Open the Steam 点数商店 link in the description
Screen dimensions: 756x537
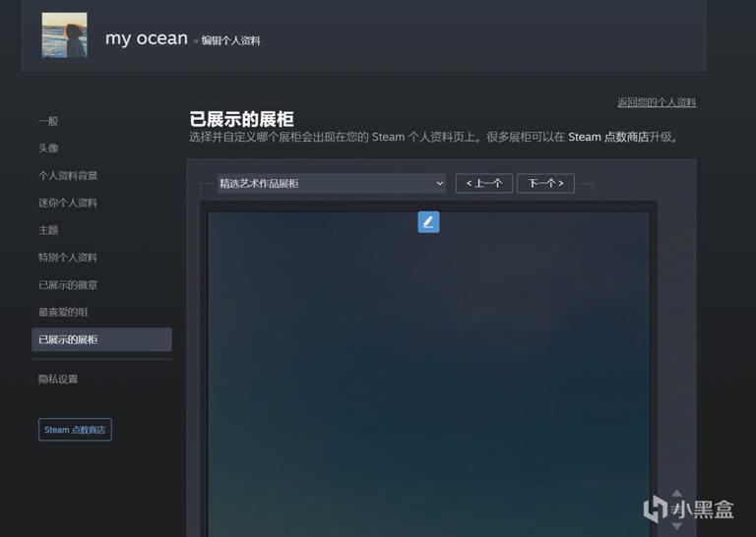(608, 137)
